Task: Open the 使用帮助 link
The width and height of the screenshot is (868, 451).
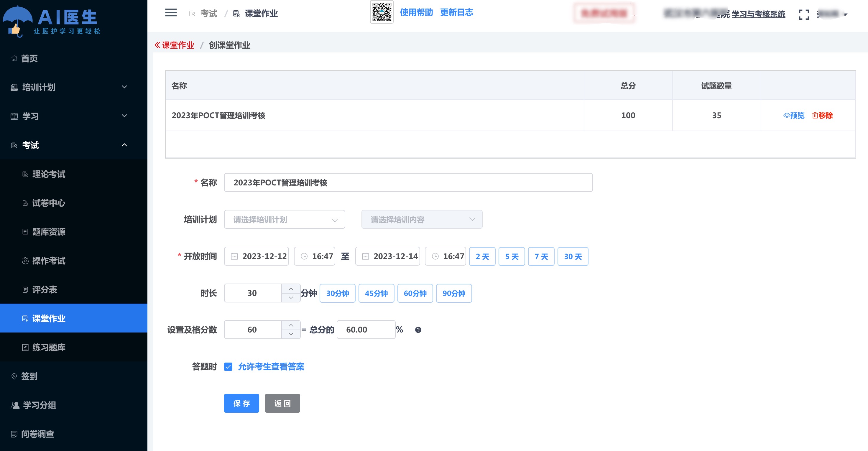Action: [416, 12]
